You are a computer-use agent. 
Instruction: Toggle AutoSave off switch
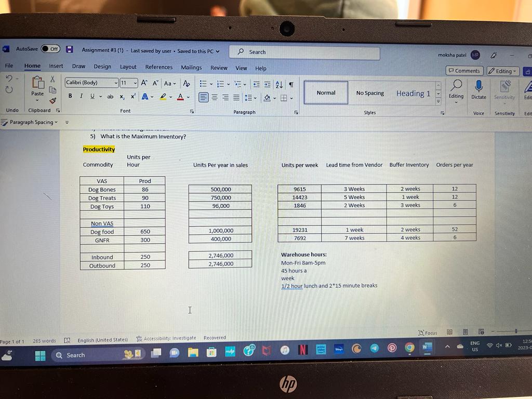[50, 48]
